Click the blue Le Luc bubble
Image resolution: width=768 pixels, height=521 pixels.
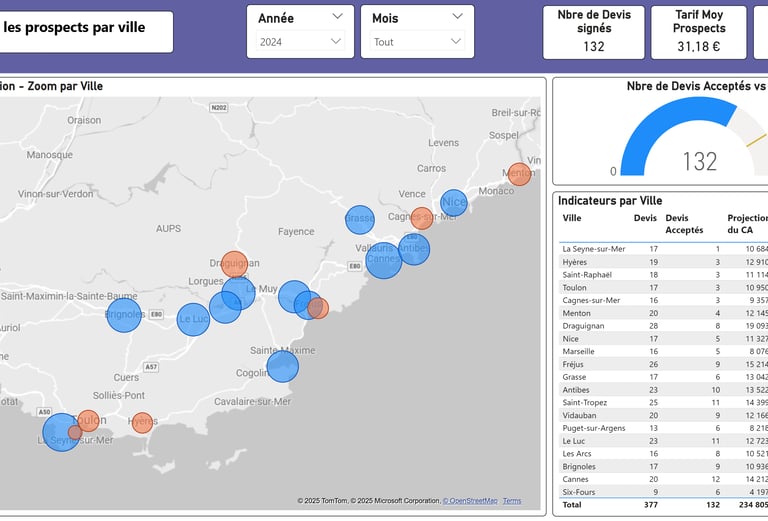click(x=193, y=319)
